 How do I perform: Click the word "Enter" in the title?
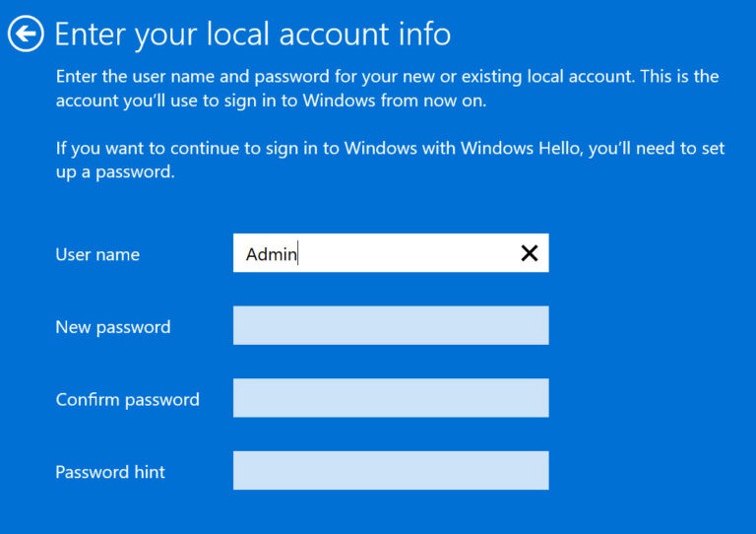pyautogui.click(x=91, y=34)
